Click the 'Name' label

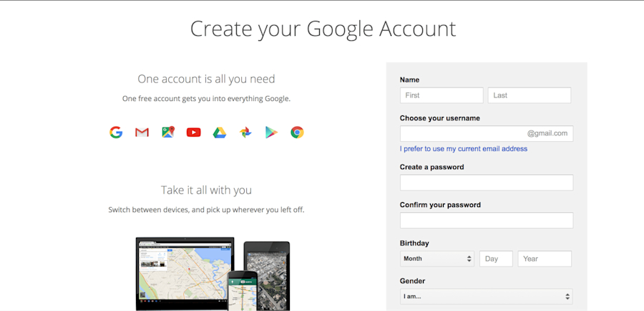409,80
